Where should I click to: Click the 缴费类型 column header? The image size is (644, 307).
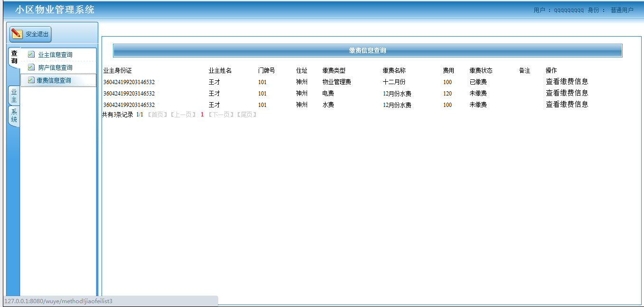(x=334, y=70)
